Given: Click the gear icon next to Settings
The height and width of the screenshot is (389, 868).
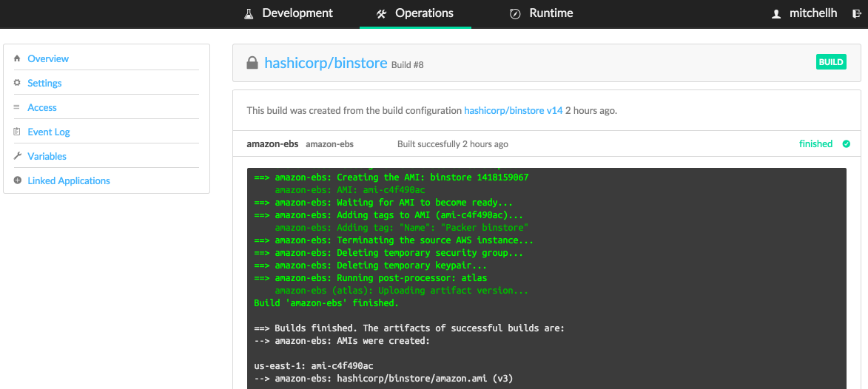Looking at the screenshot, I should [17, 82].
